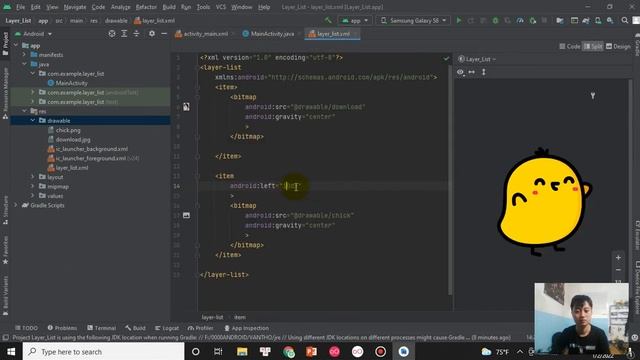Zoom in the preview with plus icon
640x360 pixels.
[x=618, y=258]
